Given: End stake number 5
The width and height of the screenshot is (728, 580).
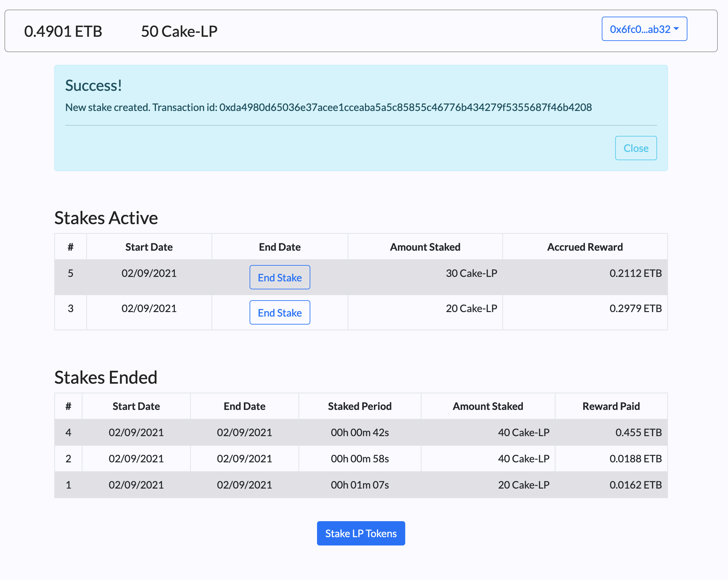Looking at the screenshot, I should pyautogui.click(x=280, y=277).
